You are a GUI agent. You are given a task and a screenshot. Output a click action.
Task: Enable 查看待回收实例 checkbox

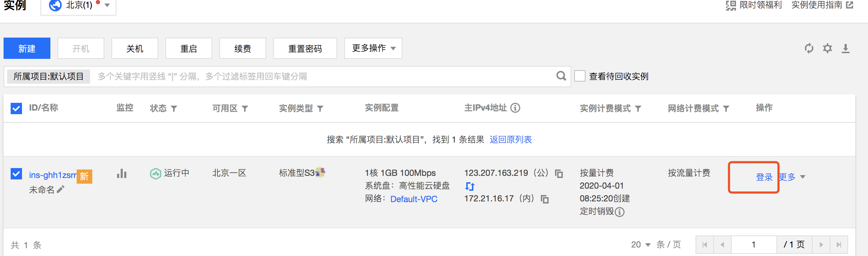point(580,76)
